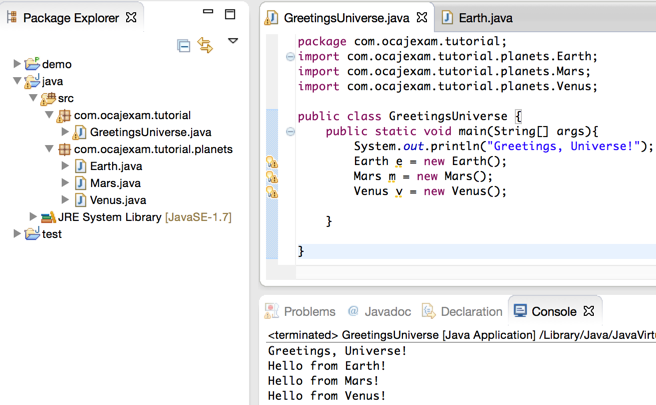Close the Package Explorer view
Viewport: 656px width, 405px height.
(x=131, y=17)
